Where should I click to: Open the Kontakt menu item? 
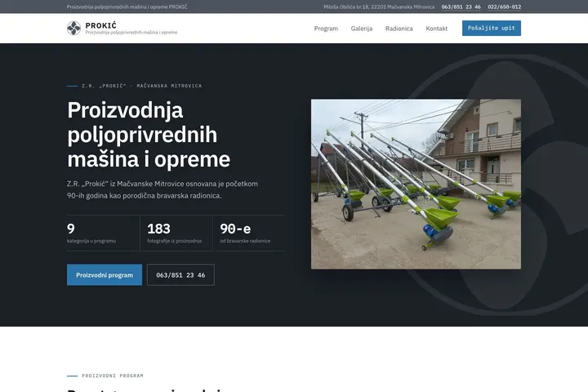point(436,29)
